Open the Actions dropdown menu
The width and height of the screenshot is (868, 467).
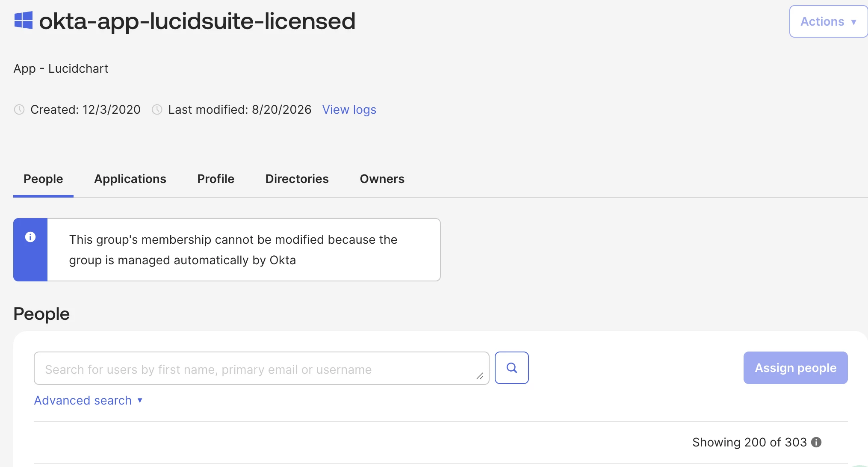point(828,21)
